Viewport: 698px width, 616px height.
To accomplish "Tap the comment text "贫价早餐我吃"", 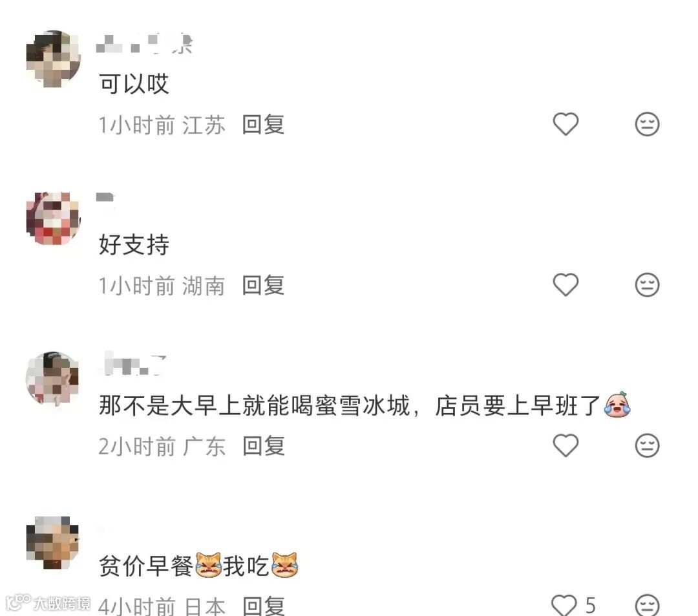I will [198, 566].
